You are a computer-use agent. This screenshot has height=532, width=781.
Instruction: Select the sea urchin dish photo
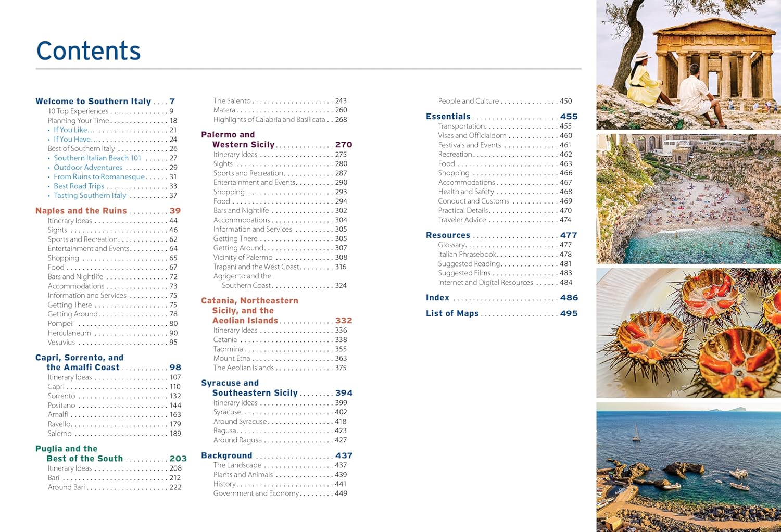[x=688, y=333]
